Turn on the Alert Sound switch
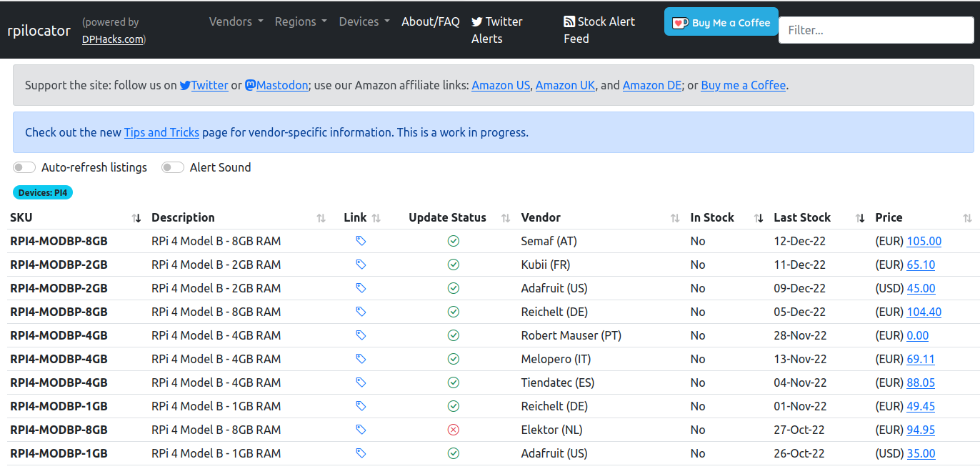The height and width of the screenshot is (469, 980). [173, 167]
